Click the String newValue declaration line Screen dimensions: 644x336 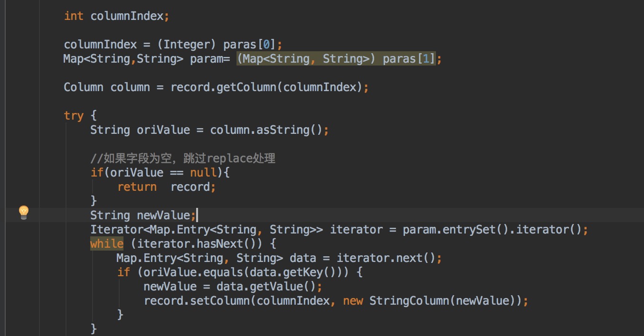coord(143,215)
